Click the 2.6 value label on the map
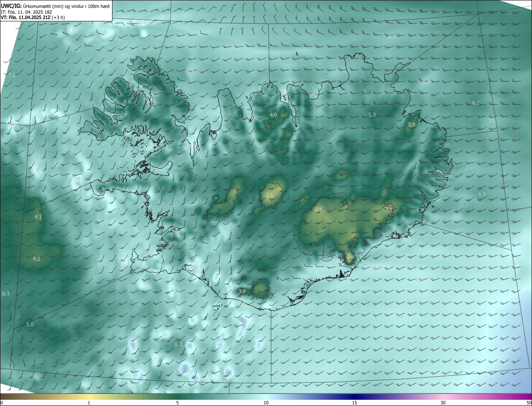Image resolution: width=532 pixels, height=406 pixels. (x=350, y=257)
